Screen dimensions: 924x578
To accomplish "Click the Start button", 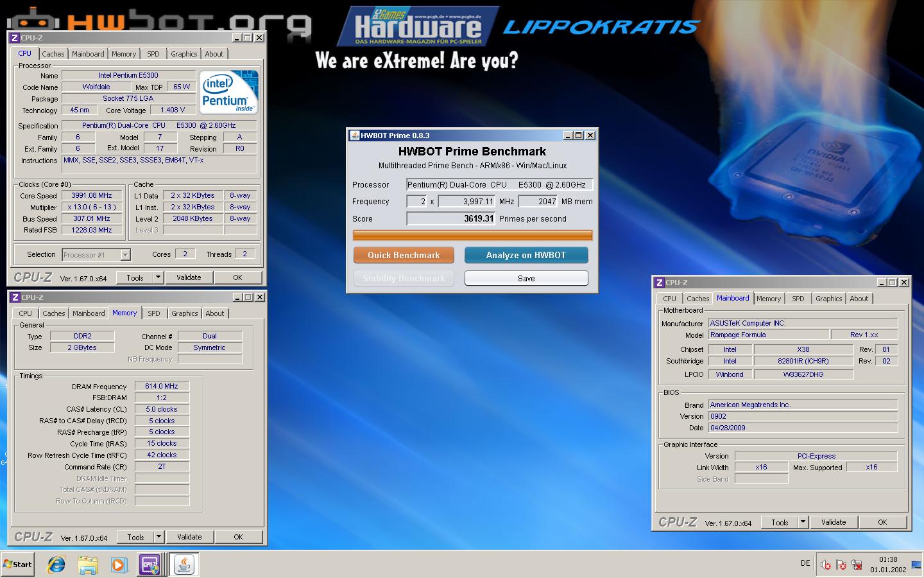I will pyautogui.click(x=17, y=565).
